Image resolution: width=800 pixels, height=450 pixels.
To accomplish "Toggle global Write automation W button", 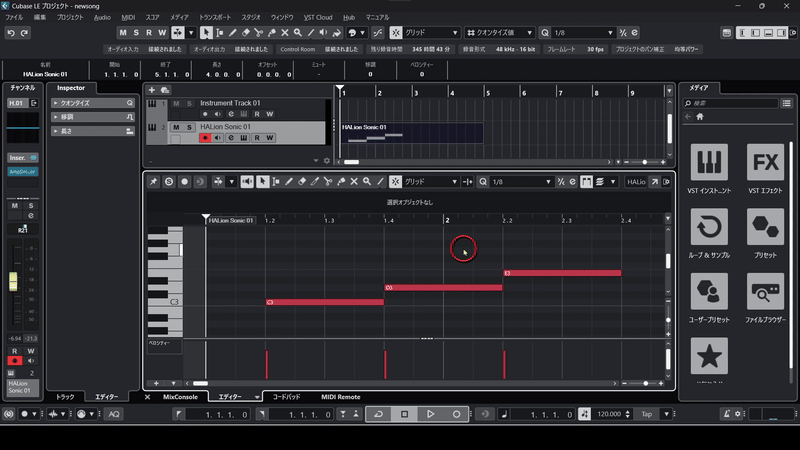I will [x=162, y=33].
